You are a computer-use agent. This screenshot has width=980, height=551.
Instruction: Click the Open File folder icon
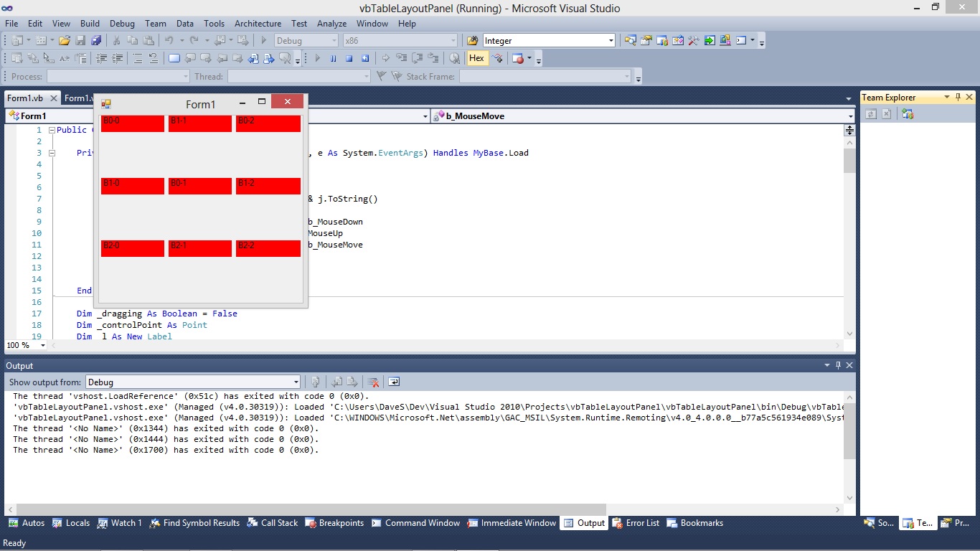click(65, 41)
